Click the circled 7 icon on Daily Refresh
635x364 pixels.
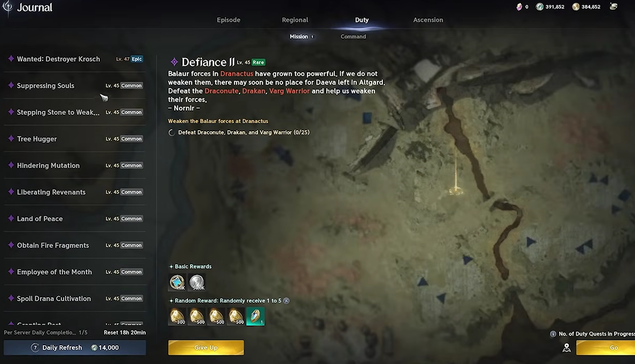click(x=35, y=348)
